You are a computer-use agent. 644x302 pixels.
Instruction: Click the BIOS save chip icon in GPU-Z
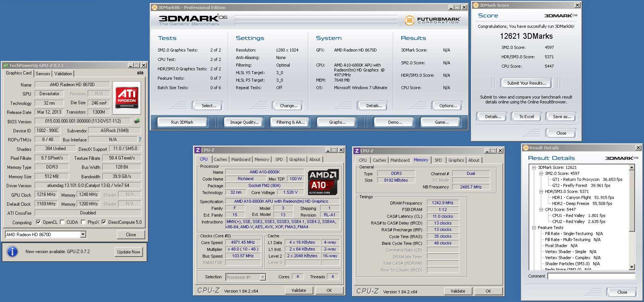click(137, 121)
